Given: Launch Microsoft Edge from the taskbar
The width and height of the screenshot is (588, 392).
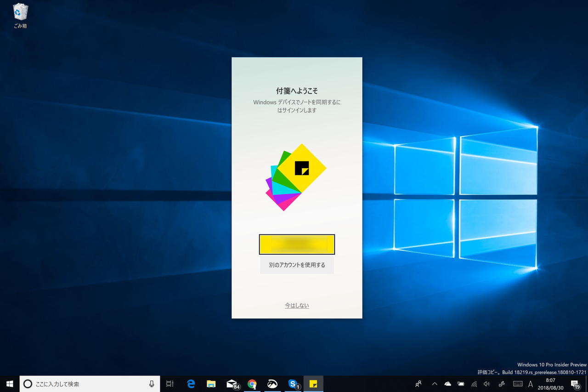Looking at the screenshot, I should [x=191, y=384].
